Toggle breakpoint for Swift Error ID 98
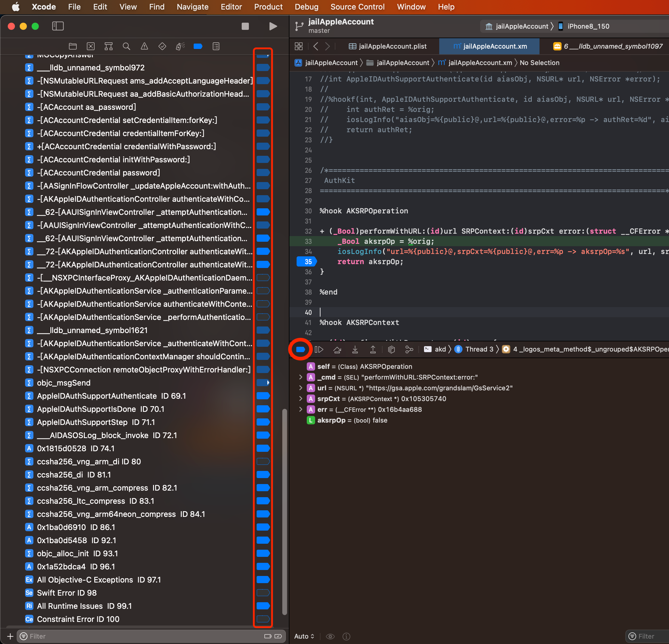Screen dimensions: 669x644 tap(263, 592)
